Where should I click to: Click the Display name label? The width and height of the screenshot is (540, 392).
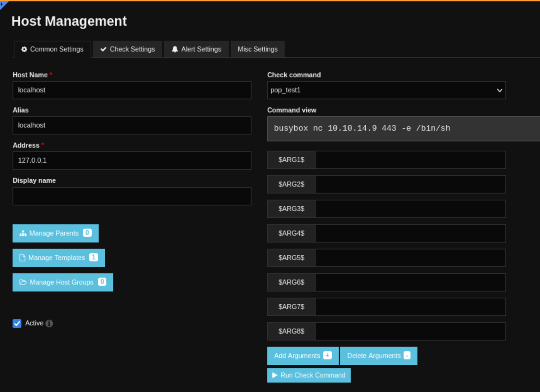point(34,180)
